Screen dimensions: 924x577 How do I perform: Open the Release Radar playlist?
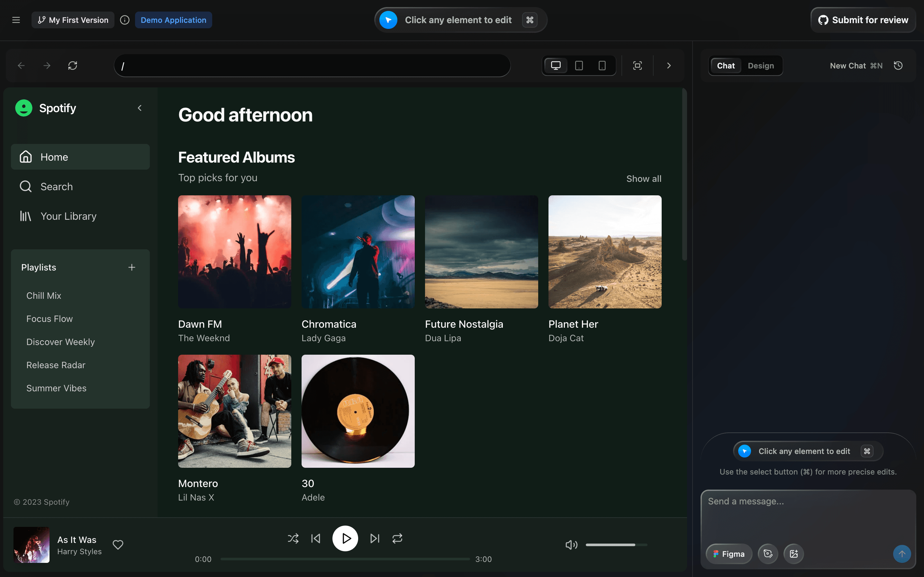[x=56, y=365]
